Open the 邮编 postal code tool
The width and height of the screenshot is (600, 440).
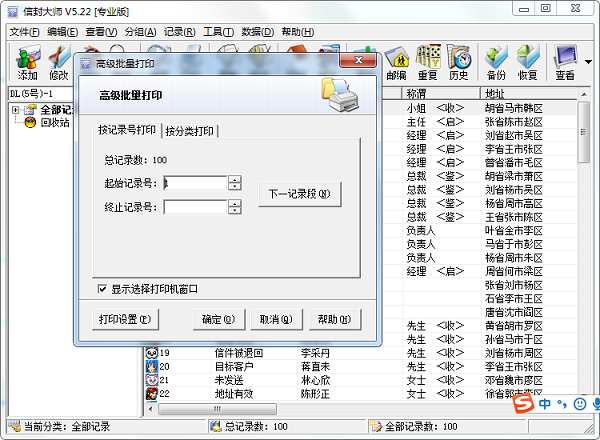pos(396,63)
